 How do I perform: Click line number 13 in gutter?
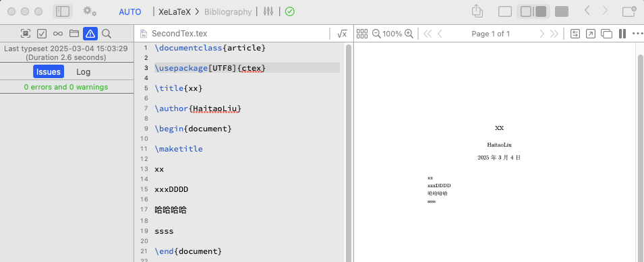pos(144,169)
